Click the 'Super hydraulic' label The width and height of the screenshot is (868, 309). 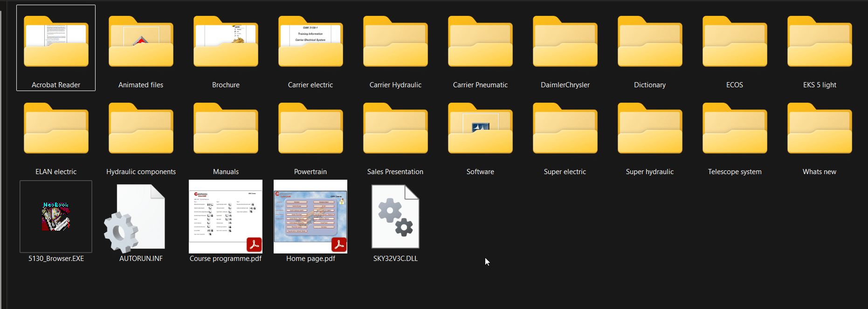[x=650, y=172]
